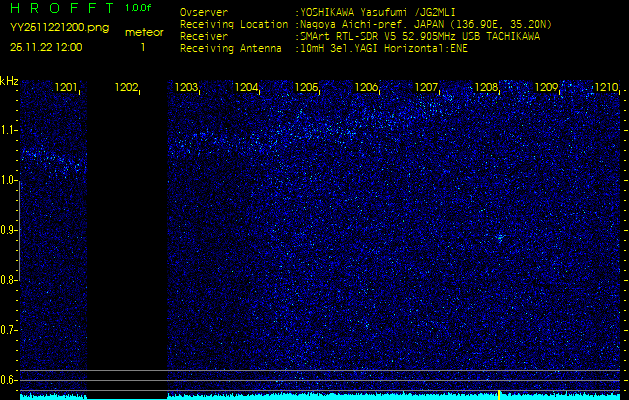This screenshot has height=400, width=629.
Task: Click the kHz axis unit label
Action: [x=9, y=80]
